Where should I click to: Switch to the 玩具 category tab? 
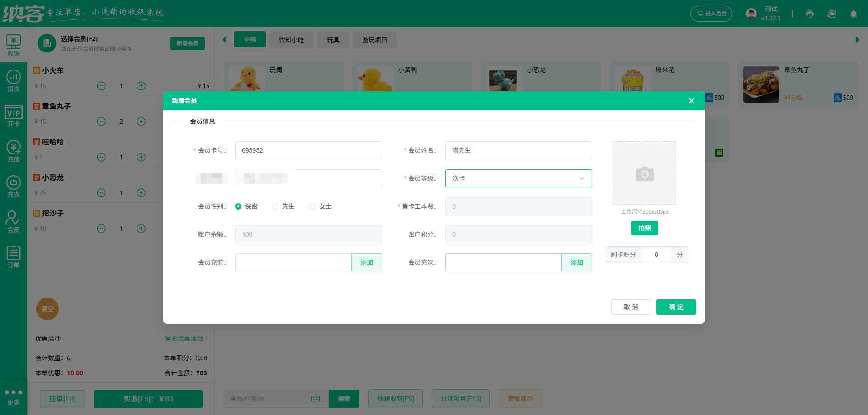click(x=333, y=40)
